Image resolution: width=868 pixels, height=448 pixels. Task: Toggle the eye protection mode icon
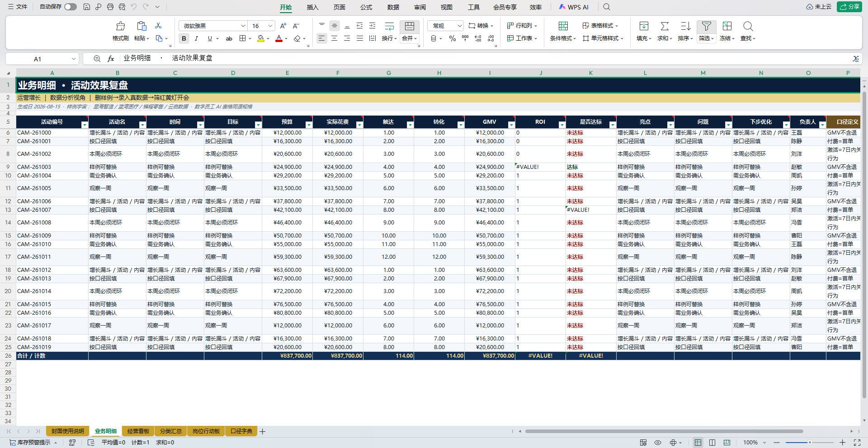658,443
